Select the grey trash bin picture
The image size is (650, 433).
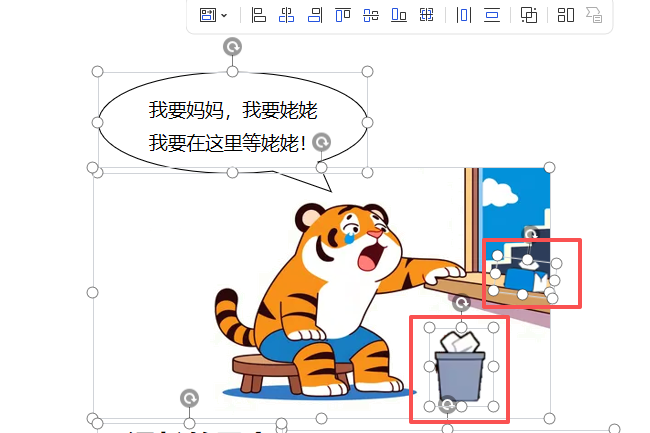tap(460, 366)
